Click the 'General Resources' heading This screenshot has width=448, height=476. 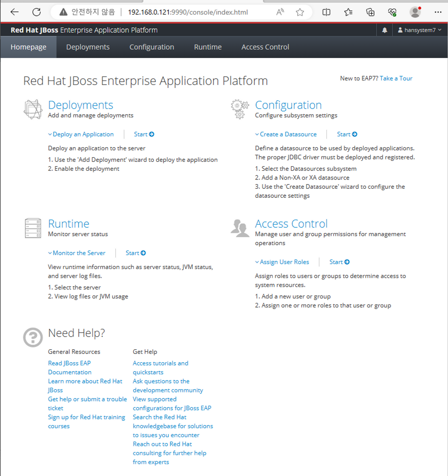pos(74,352)
